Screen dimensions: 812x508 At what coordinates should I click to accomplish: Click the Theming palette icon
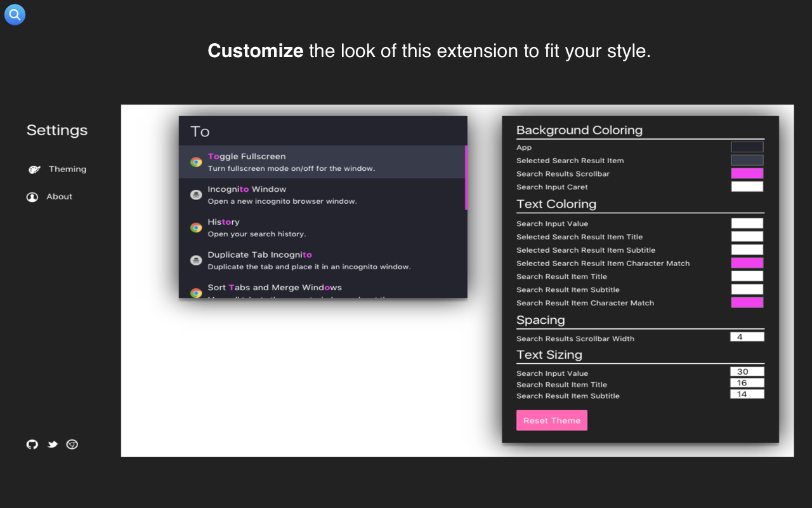[x=34, y=170]
